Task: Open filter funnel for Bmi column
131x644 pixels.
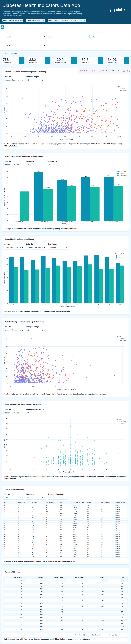Action: coord(124,580)
